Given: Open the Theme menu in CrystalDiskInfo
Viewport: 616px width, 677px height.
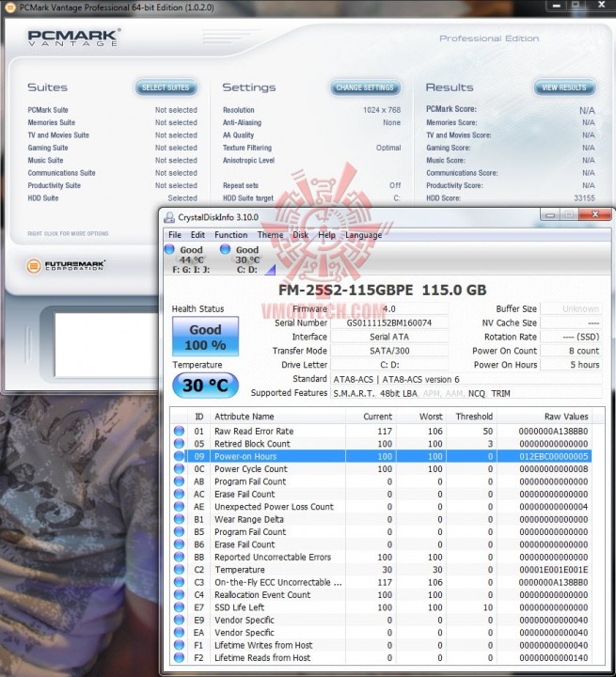Looking at the screenshot, I should click(270, 235).
